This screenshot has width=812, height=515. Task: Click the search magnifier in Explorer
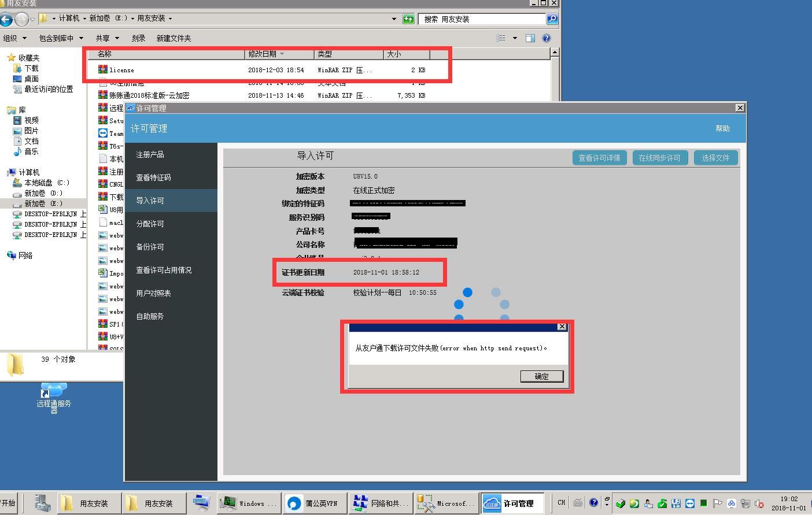tap(552, 19)
